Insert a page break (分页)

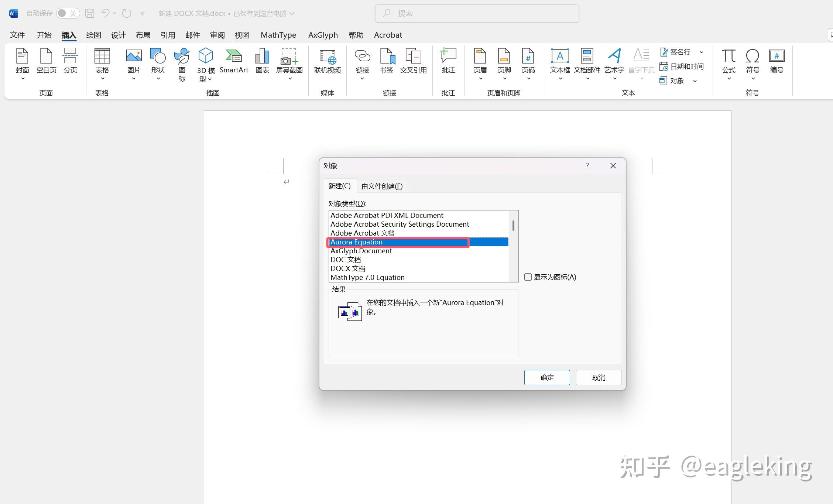click(70, 61)
